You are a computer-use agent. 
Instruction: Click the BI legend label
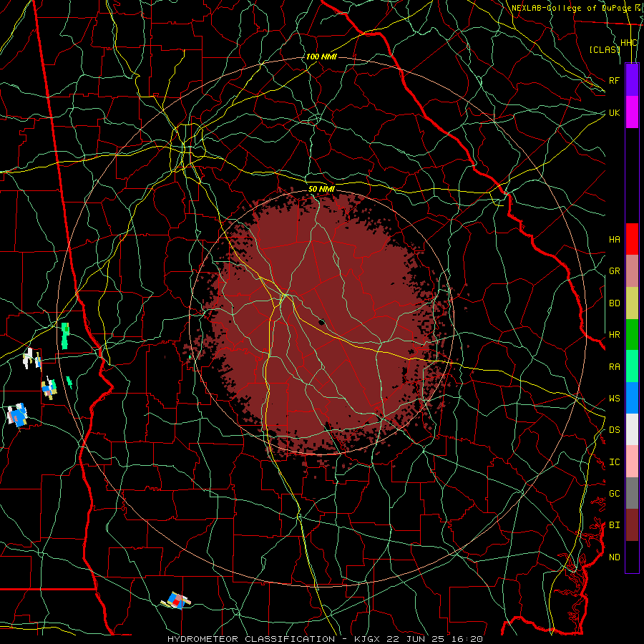pyautogui.click(x=614, y=525)
